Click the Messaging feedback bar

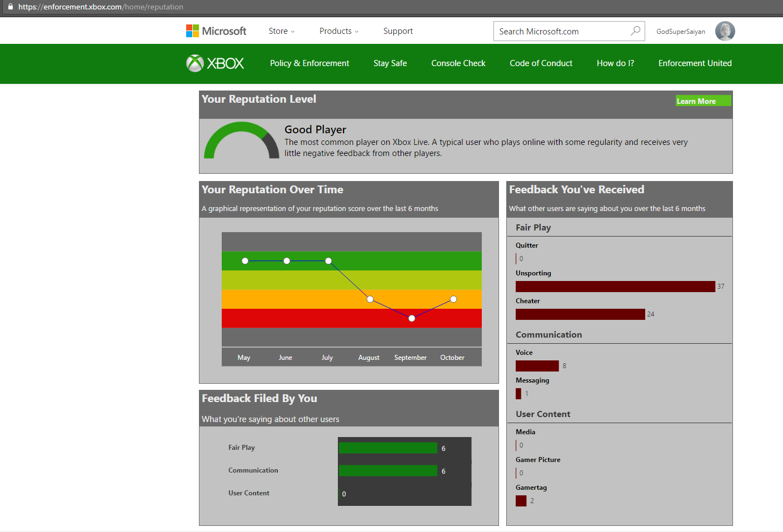tap(518, 394)
